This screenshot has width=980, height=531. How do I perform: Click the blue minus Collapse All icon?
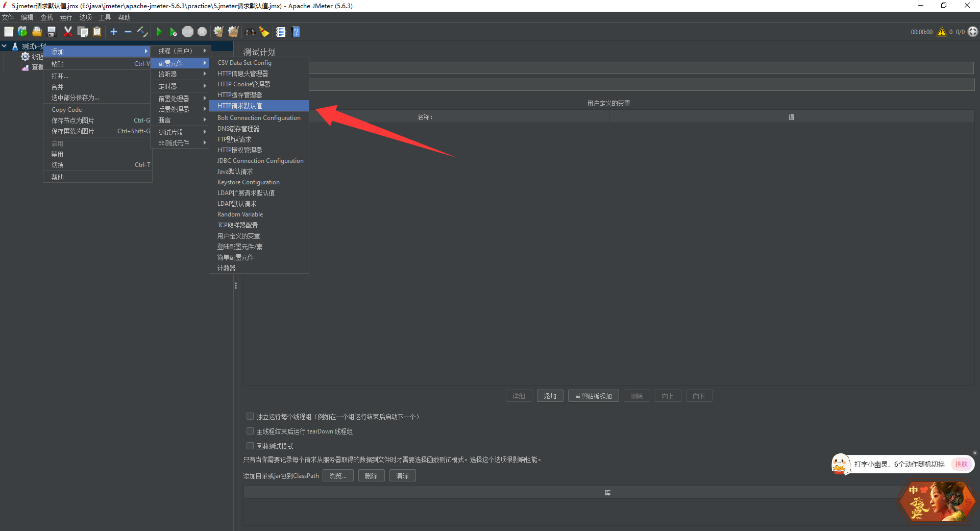pyautogui.click(x=128, y=32)
